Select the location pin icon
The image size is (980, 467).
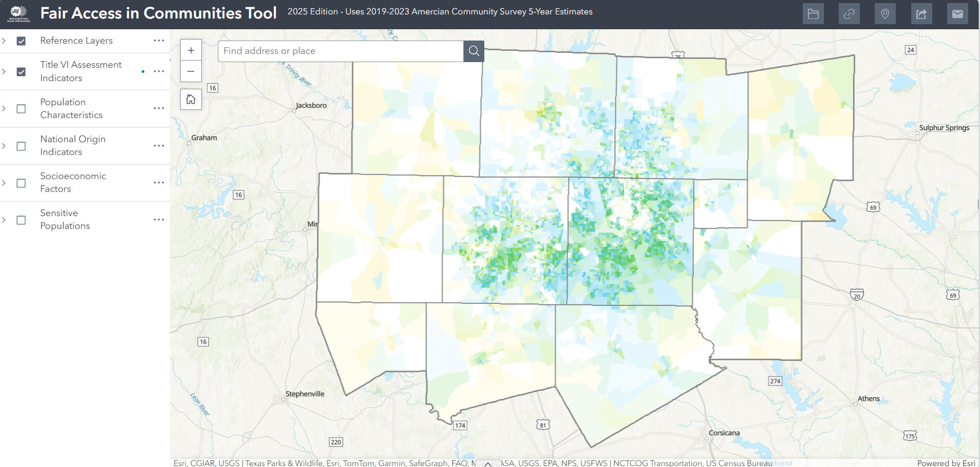(885, 13)
